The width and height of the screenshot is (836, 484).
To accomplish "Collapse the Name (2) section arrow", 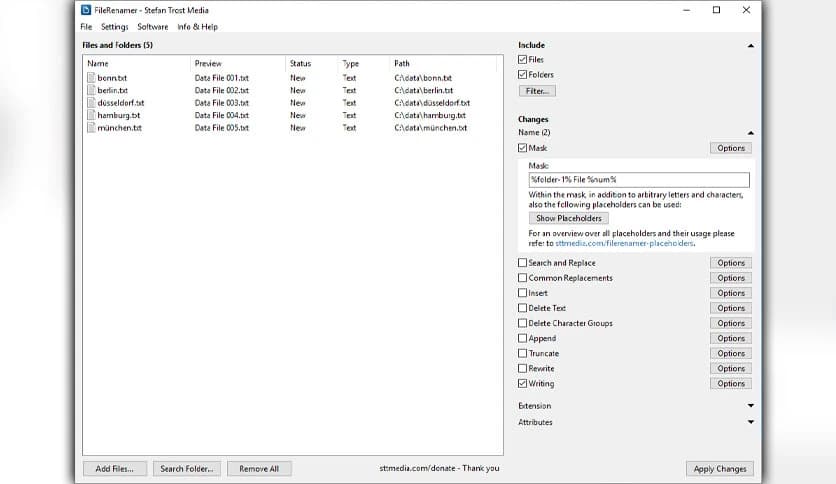I will (751, 133).
